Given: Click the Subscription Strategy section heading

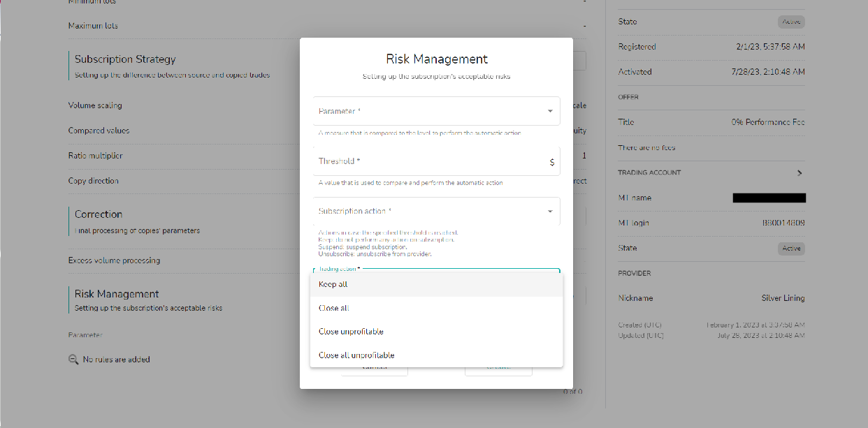Looking at the screenshot, I should click(x=125, y=59).
